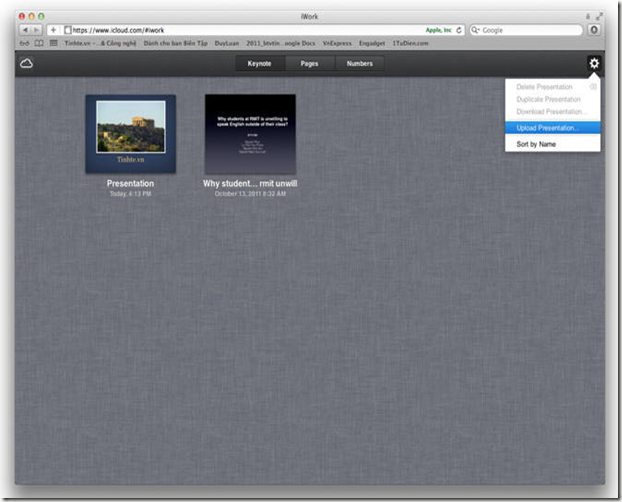
Task: Minimize window with yellow button
Action: (x=31, y=16)
